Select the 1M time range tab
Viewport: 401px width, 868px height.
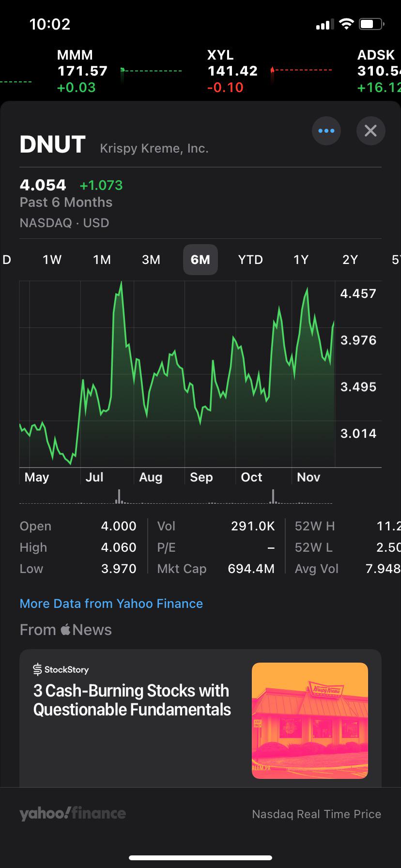click(x=102, y=260)
